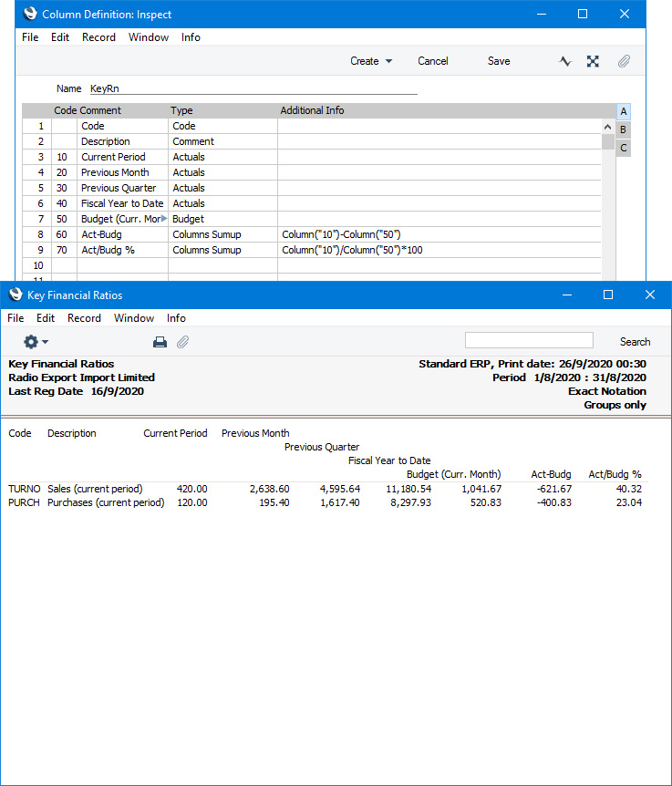Select row number 1 in the matrix
672x786 pixels.
37,126
